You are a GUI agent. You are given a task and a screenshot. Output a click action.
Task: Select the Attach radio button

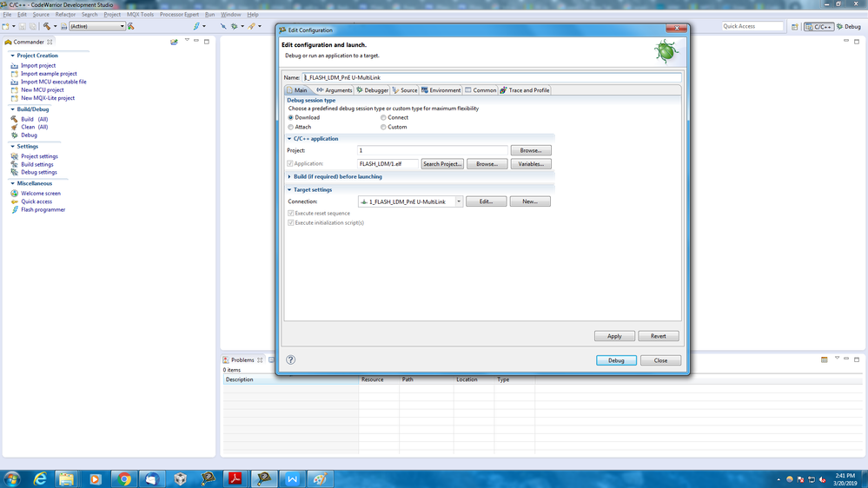click(290, 127)
